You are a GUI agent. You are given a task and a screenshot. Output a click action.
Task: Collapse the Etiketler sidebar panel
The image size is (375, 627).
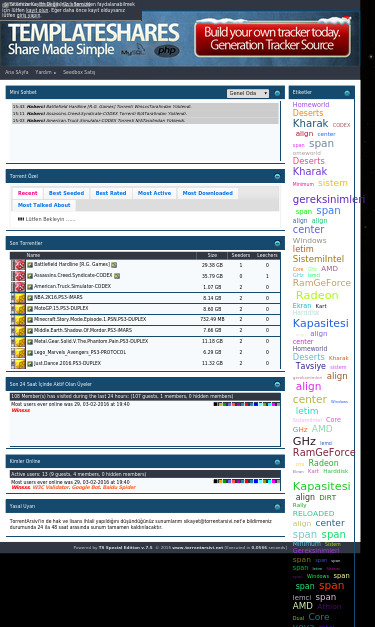(x=347, y=93)
